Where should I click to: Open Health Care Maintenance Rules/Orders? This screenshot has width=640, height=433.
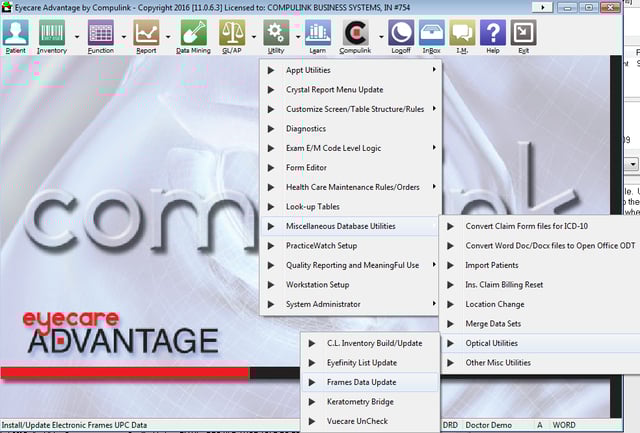(x=351, y=187)
